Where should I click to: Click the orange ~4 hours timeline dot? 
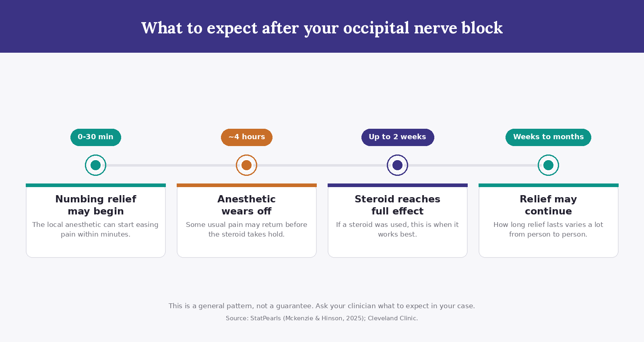pos(246,165)
